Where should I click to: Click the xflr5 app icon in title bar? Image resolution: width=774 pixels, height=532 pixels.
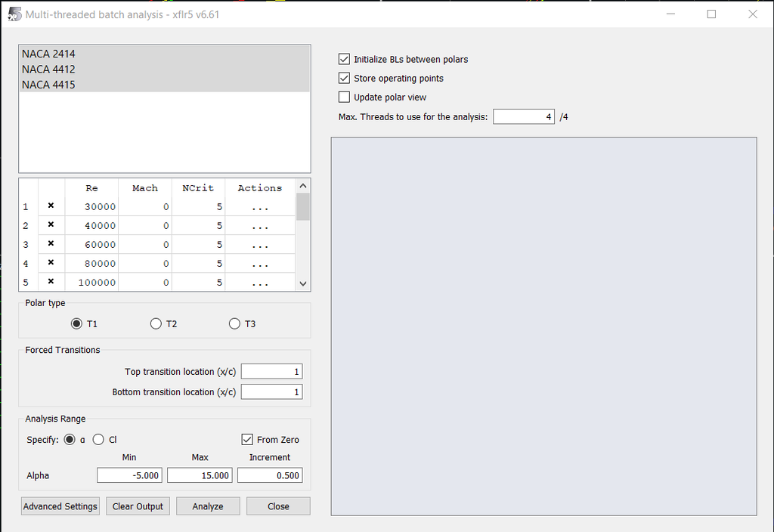click(14, 14)
